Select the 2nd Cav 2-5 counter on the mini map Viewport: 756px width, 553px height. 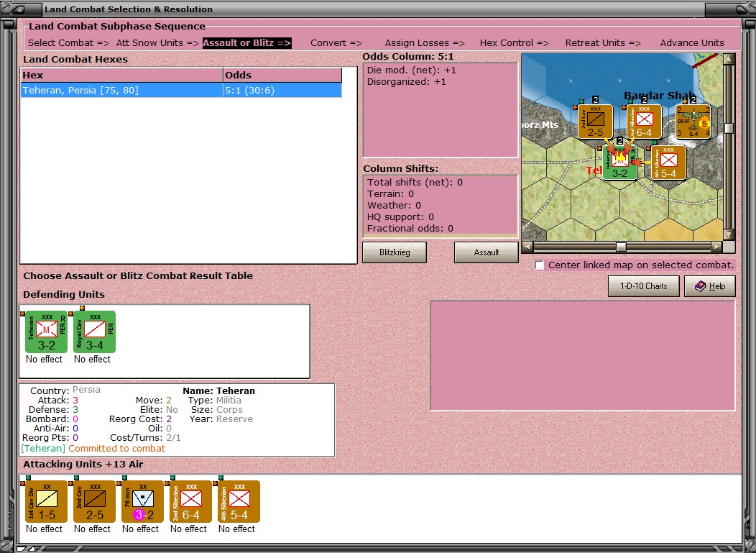(x=595, y=121)
